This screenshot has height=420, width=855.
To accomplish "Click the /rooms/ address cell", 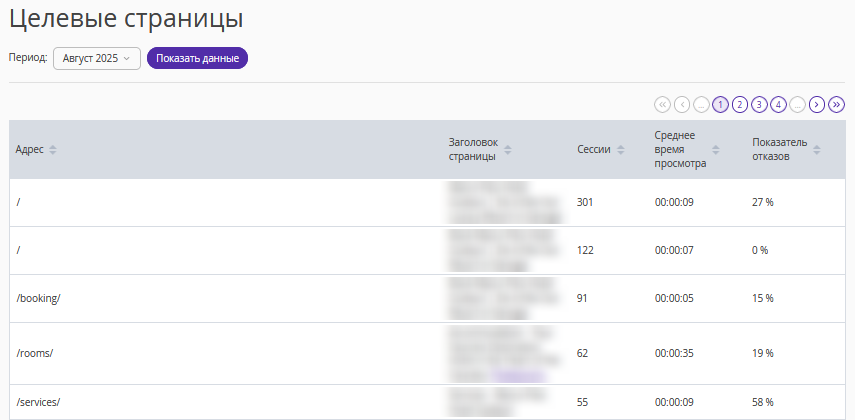I will [x=35, y=353].
